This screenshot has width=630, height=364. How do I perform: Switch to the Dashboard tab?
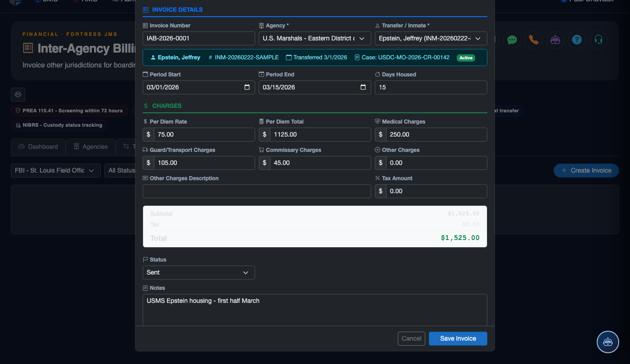[x=38, y=146]
